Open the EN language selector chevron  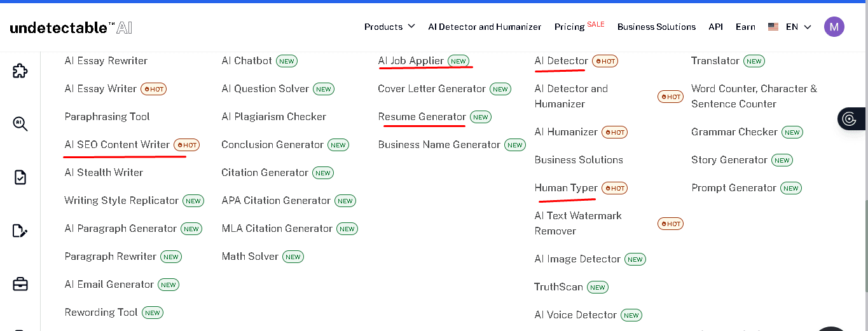pos(808,27)
